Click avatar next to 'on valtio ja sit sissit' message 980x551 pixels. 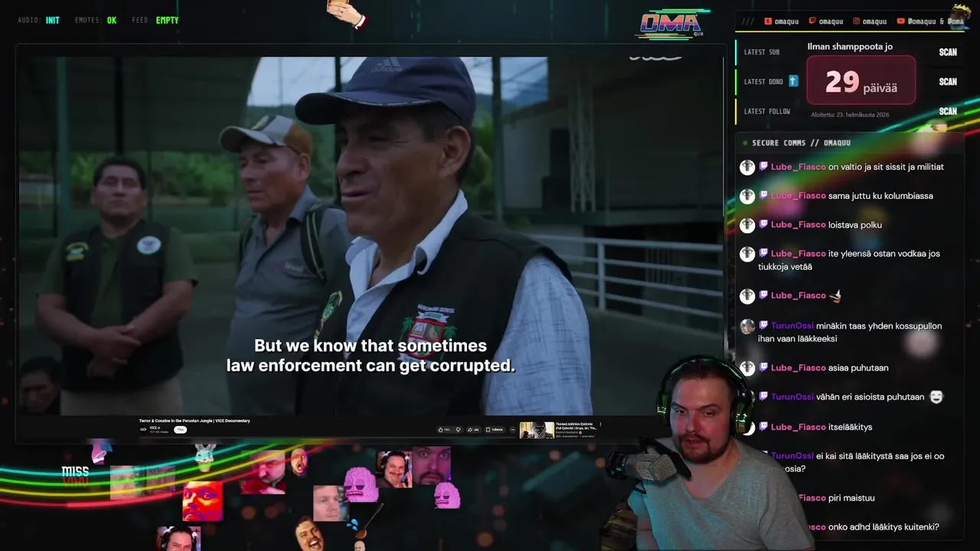(x=747, y=167)
